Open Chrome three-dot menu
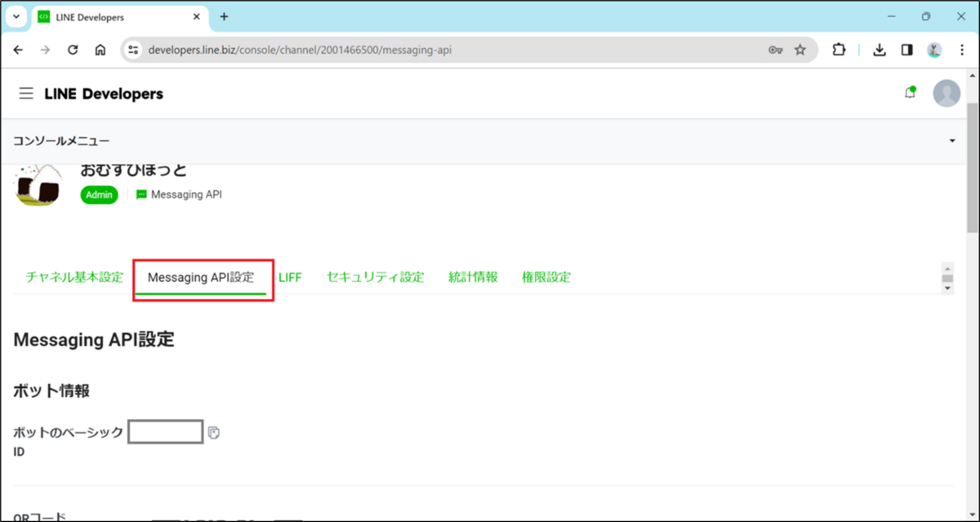This screenshot has width=980, height=522. [x=961, y=50]
